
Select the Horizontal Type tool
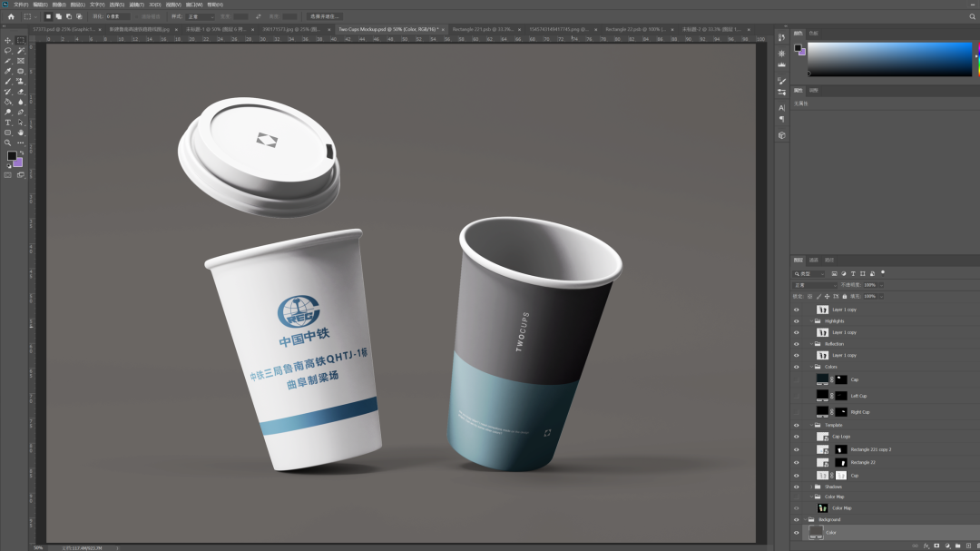8,123
